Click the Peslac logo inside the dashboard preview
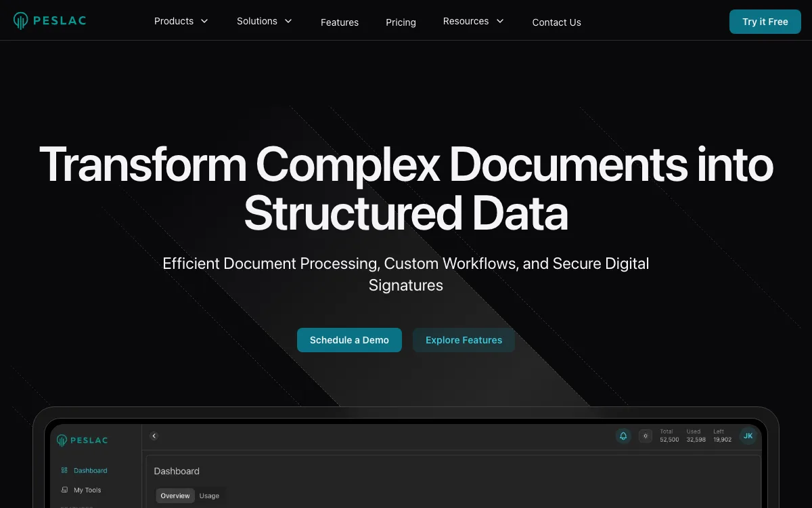Image resolution: width=812 pixels, height=508 pixels. coord(82,440)
